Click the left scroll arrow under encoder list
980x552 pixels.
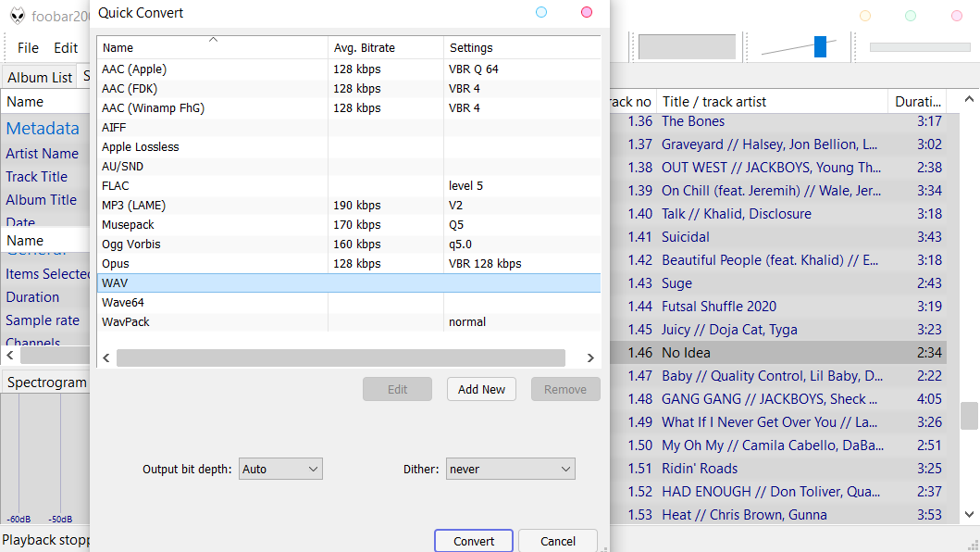pyautogui.click(x=105, y=358)
